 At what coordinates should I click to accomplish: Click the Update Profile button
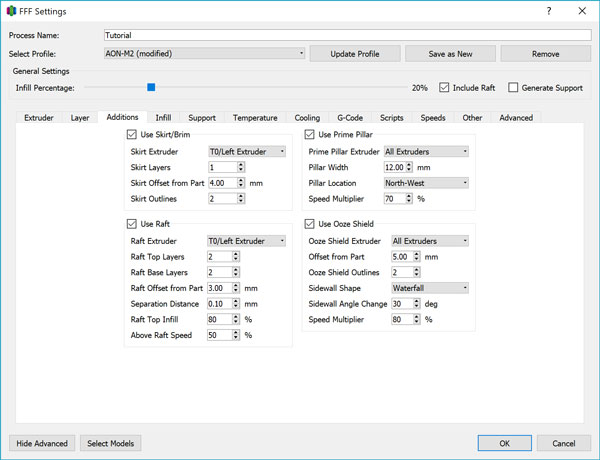[355, 54]
